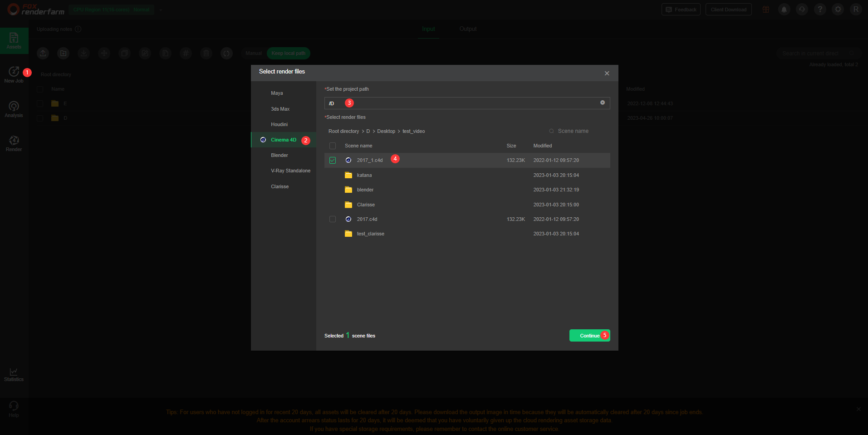This screenshot has height=435, width=868.
Task: Click the download icon in the assets toolbar
Action: tap(84, 54)
